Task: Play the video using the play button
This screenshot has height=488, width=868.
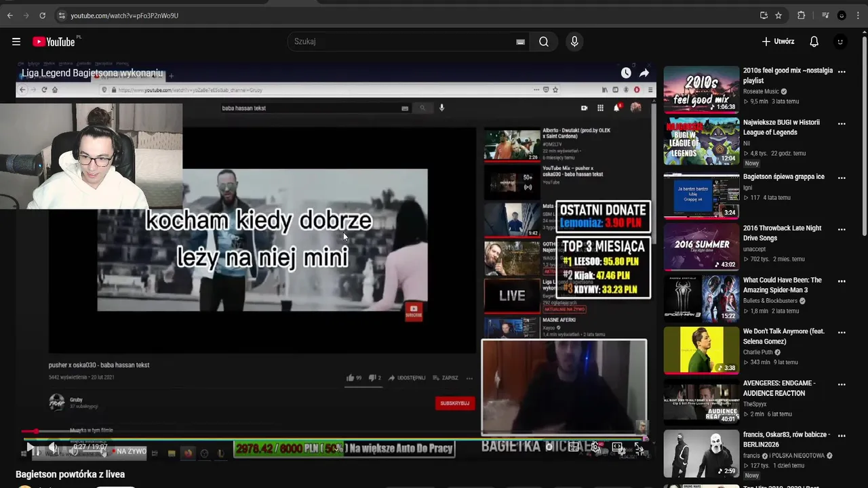Action: pyautogui.click(x=31, y=448)
